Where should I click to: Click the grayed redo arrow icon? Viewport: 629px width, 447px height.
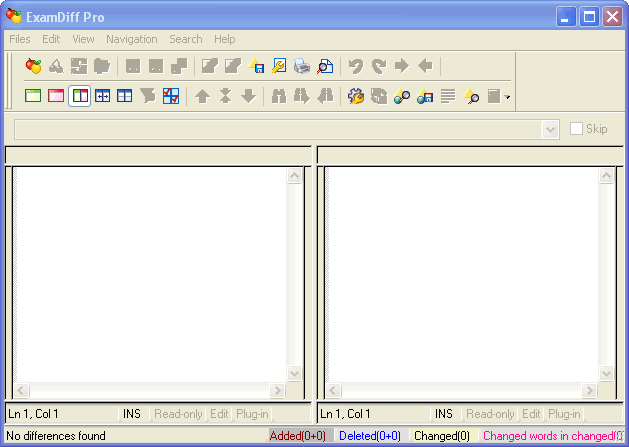coord(379,66)
